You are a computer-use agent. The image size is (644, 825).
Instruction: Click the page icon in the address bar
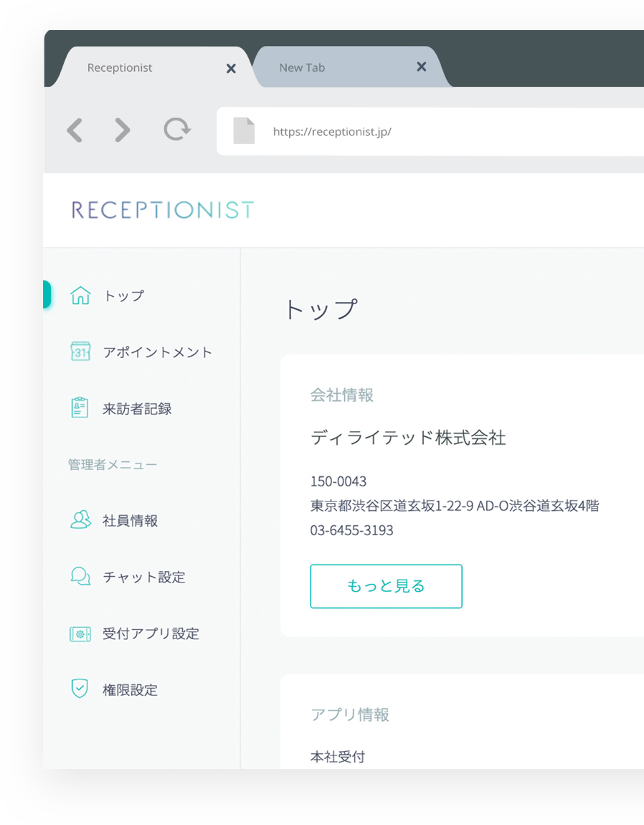pyautogui.click(x=244, y=131)
